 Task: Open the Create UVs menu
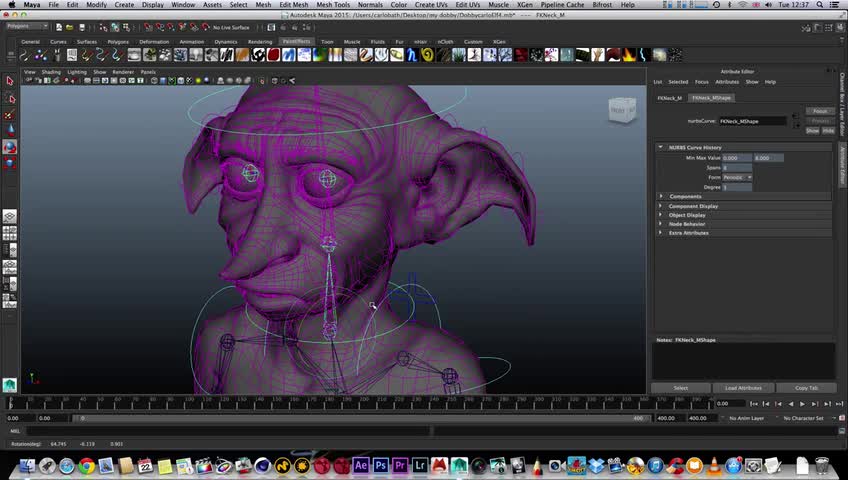pos(432,4)
